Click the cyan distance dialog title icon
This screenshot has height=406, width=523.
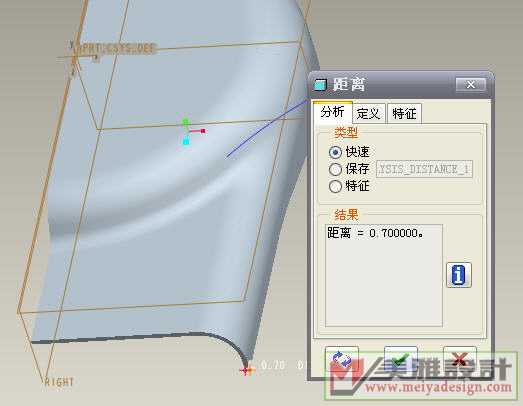[x=320, y=84]
